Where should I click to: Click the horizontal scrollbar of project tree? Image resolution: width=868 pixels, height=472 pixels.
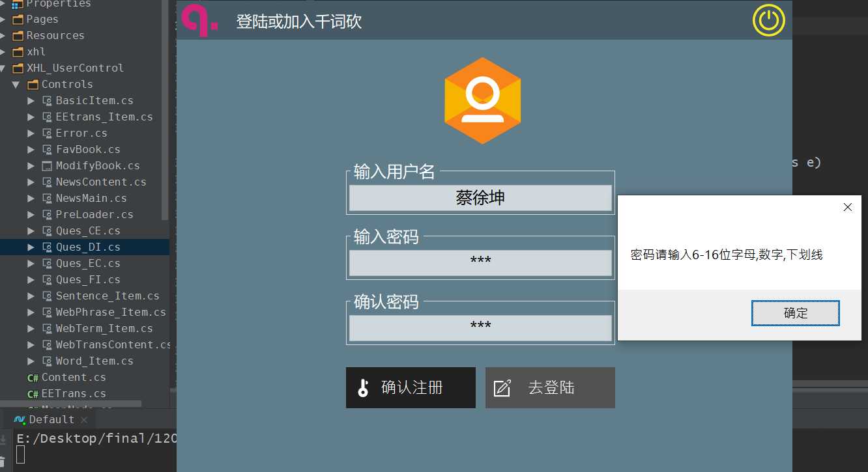[x=70, y=404]
